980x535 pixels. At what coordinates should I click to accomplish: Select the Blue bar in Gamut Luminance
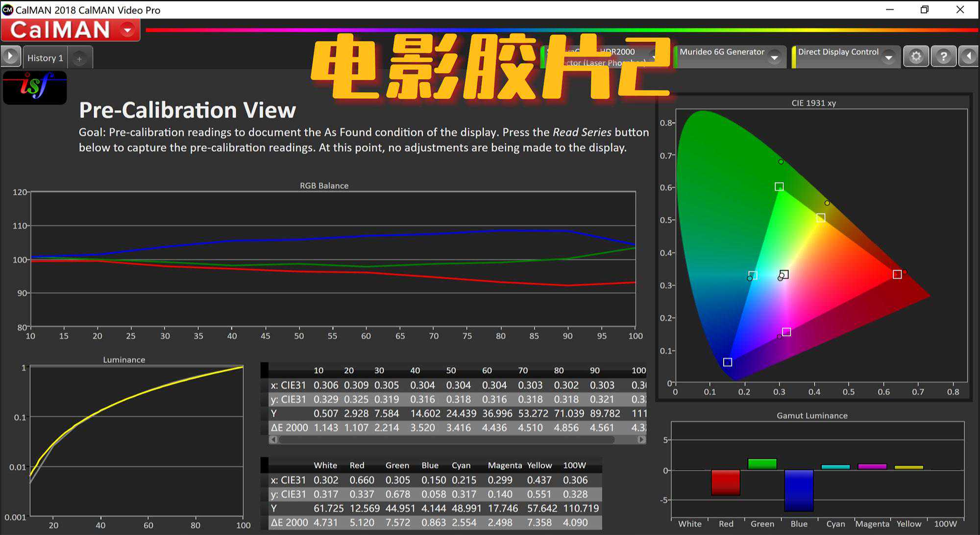(x=799, y=490)
